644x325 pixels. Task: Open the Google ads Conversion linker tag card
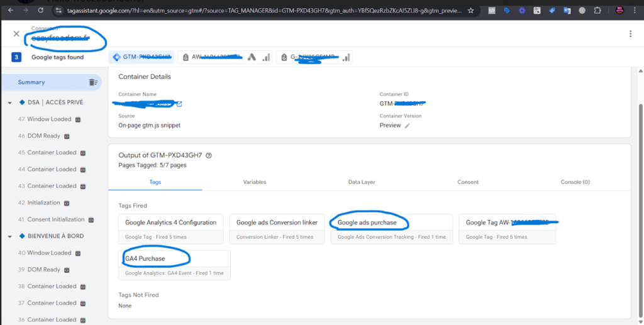277,229
